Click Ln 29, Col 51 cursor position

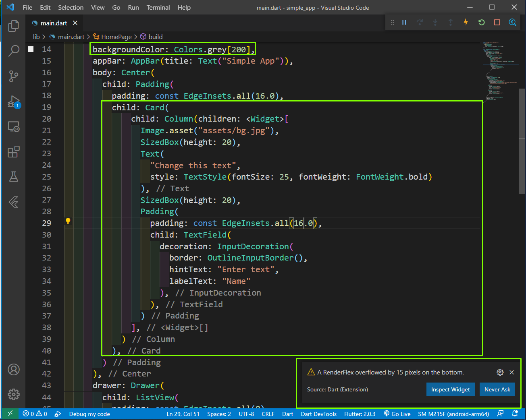pos(183,414)
